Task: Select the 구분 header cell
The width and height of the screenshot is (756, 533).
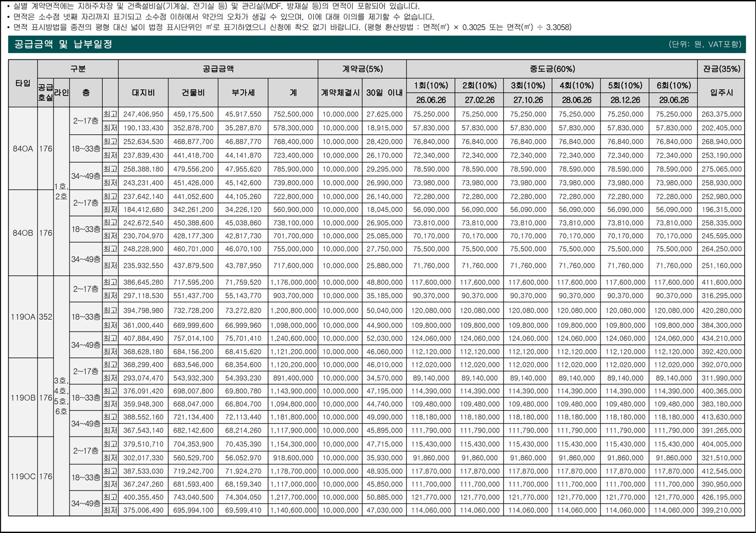Action: tap(78, 69)
